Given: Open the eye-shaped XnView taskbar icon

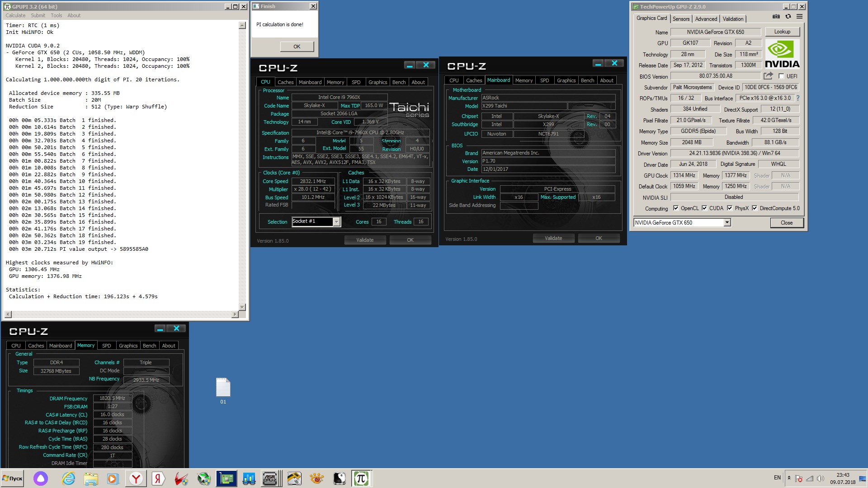Looking at the screenshot, I should (316, 479).
